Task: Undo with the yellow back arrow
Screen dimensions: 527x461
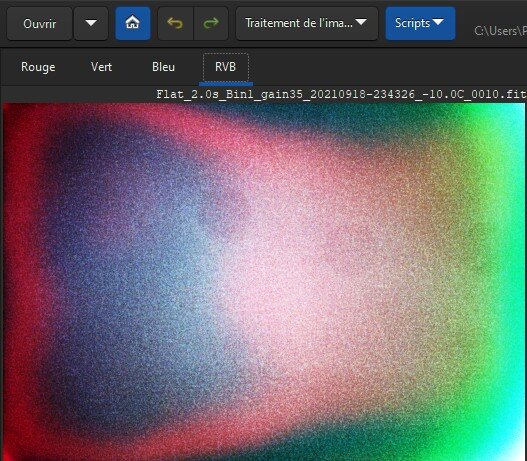Action: (x=175, y=24)
